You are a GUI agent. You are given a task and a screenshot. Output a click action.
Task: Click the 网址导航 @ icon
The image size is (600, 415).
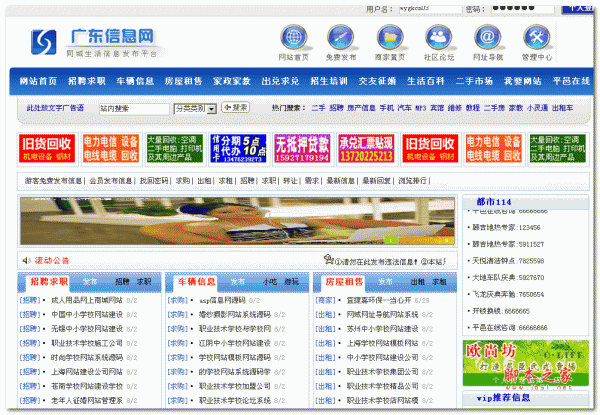coord(488,37)
